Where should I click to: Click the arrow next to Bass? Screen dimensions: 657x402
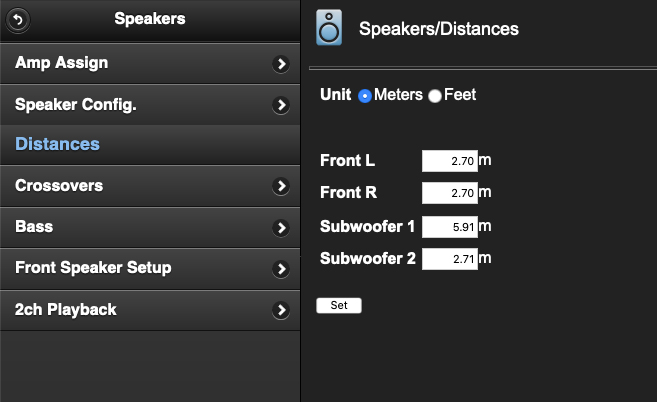pyautogui.click(x=281, y=228)
